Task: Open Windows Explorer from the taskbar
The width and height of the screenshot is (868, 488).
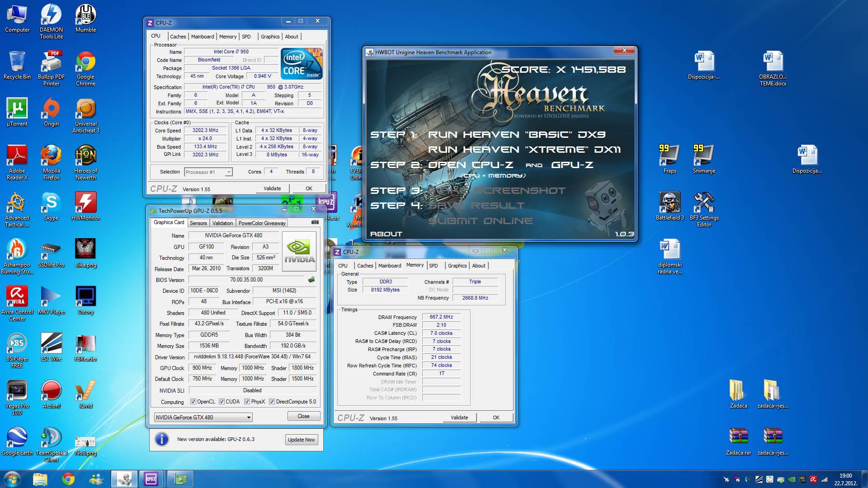Action: (x=40, y=479)
